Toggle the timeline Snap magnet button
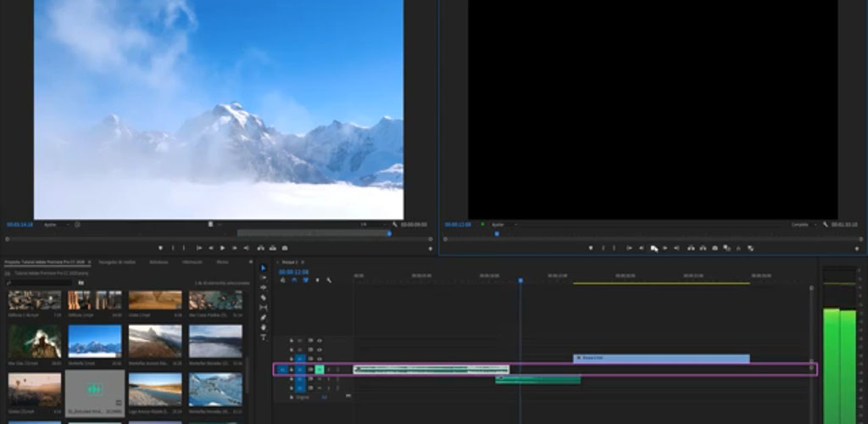The image size is (868, 424). (294, 280)
